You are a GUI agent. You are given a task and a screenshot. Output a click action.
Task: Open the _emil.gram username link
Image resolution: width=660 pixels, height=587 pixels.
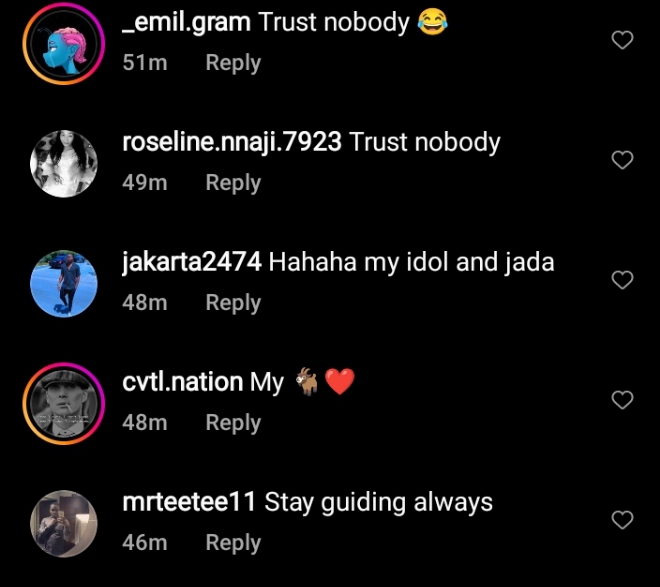(186, 23)
